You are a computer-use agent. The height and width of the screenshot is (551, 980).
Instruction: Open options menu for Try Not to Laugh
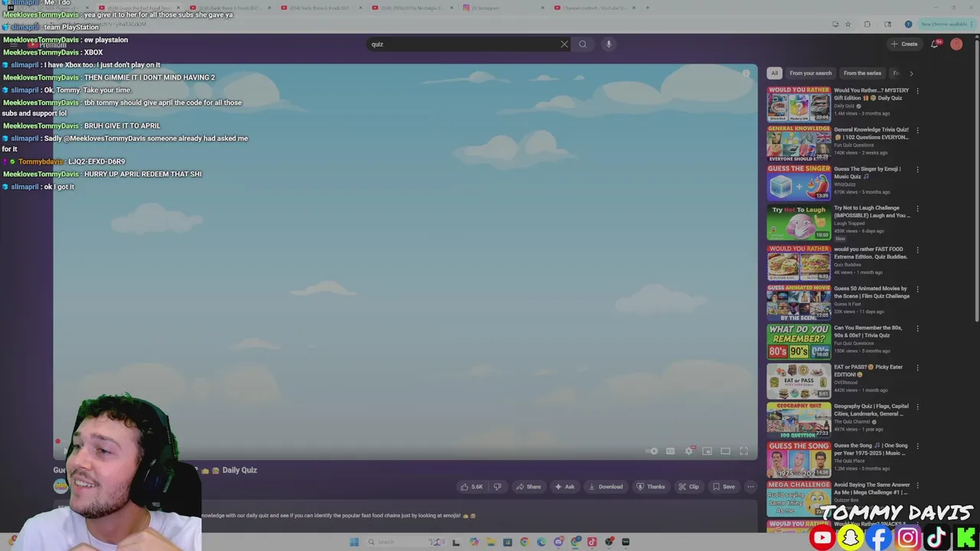917,209
